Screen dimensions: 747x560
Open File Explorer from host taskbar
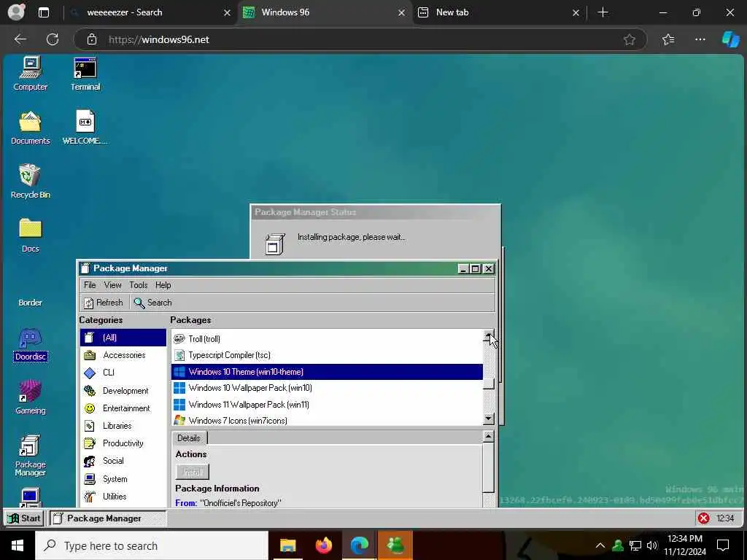(287, 545)
